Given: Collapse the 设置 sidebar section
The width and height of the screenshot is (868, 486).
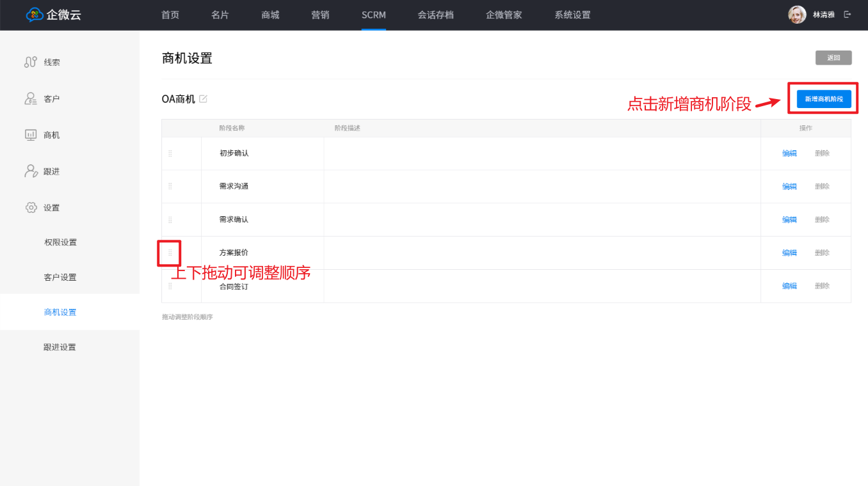Looking at the screenshot, I should coord(51,208).
